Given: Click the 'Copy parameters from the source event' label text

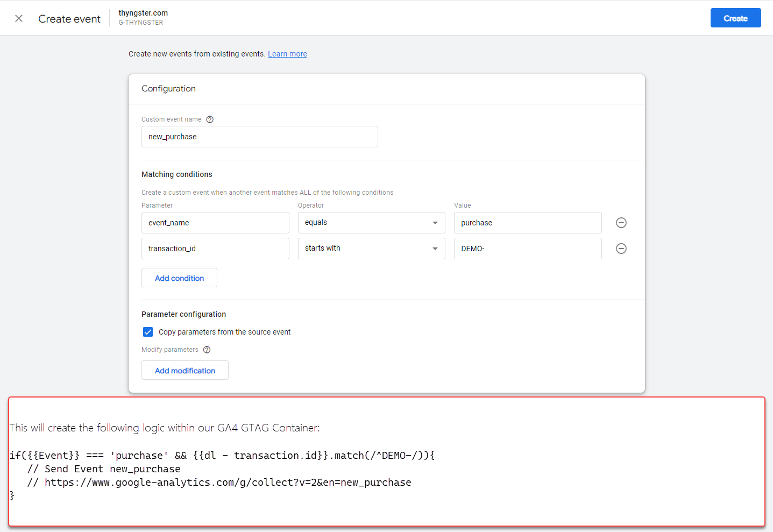Looking at the screenshot, I should 224,332.
